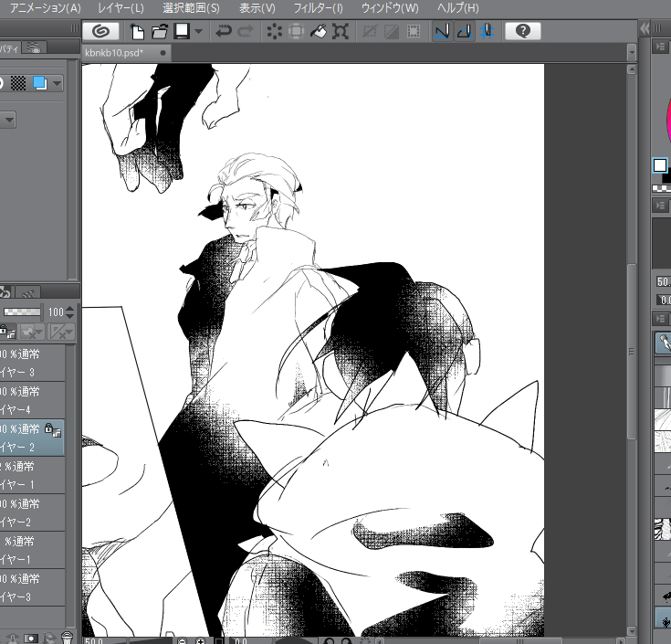Click the Invert Selection icon
Screen dimensions: 671x644
pyautogui.click(x=391, y=31)
